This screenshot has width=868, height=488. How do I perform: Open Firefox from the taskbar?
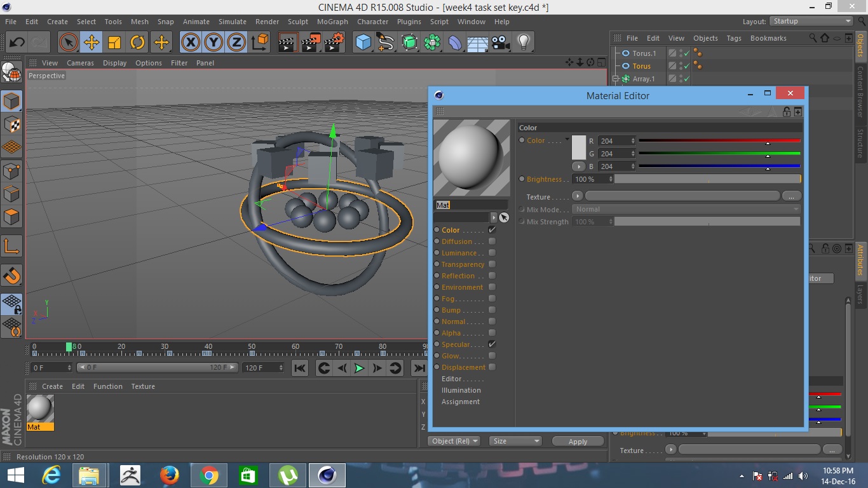169,475
